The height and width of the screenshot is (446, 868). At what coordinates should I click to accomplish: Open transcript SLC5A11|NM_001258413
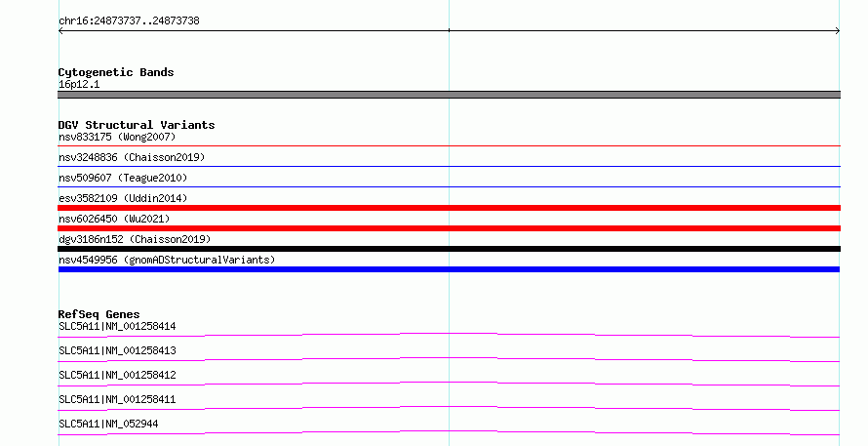click(117, 350)
